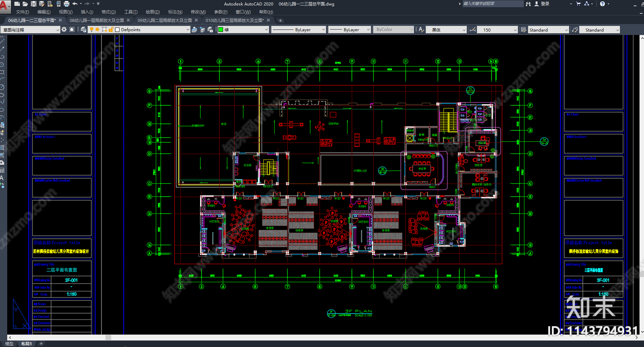Click the Make Object's Layer Current icon
Image resolution: width=644 pixels, height=347 pixels.
point(194,30)
